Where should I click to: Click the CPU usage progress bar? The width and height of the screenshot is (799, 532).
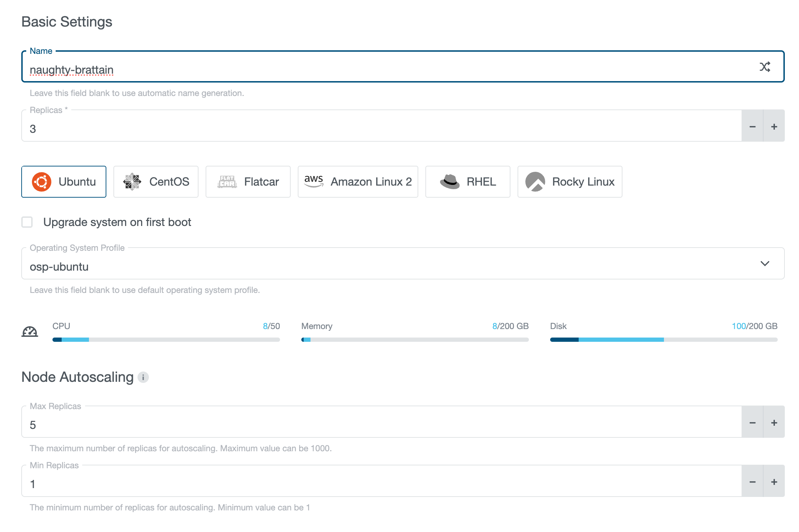click(x=166, y=340)
